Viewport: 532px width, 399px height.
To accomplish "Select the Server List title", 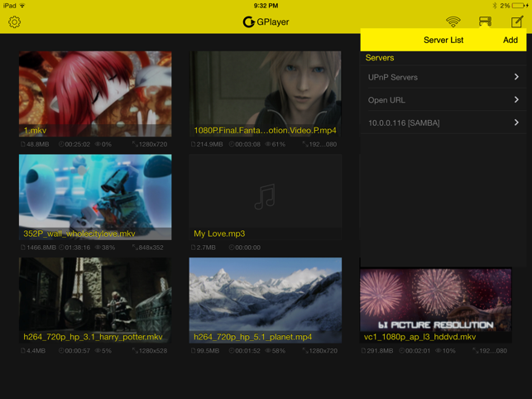I will pos(443,40).
